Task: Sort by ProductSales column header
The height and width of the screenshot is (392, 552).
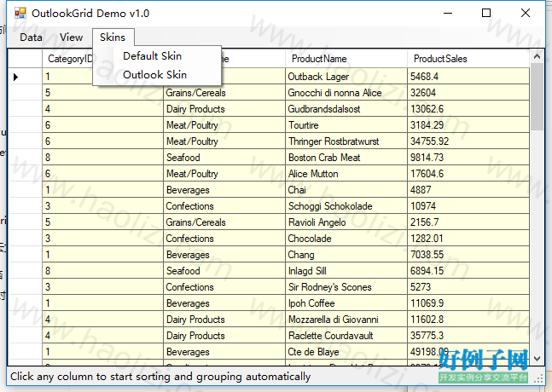Action: (468, 59)
